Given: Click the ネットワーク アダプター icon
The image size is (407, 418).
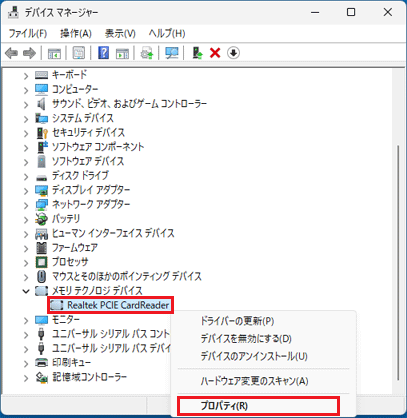Looking at the screenshot, I should (x=41, y=205).
